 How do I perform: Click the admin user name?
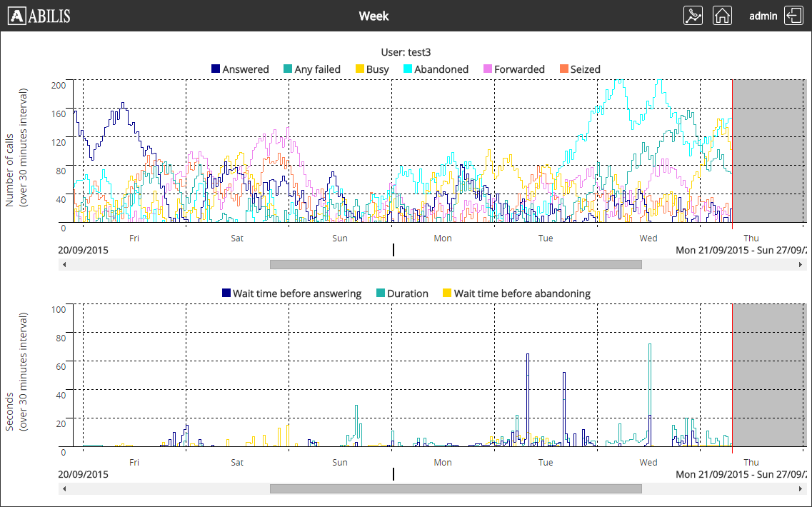click(x=763, y=16)
